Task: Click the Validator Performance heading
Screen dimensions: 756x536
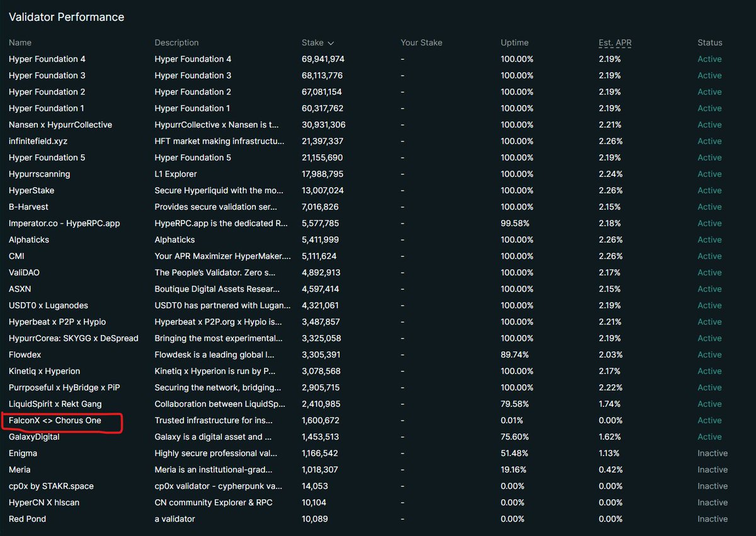Action: pos(66,17)
